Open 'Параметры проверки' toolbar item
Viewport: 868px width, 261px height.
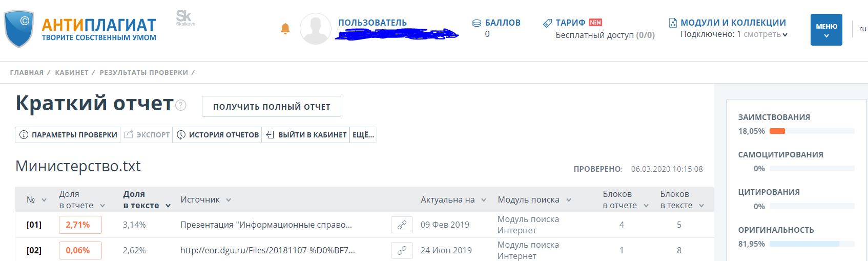[x=68, y=135]
